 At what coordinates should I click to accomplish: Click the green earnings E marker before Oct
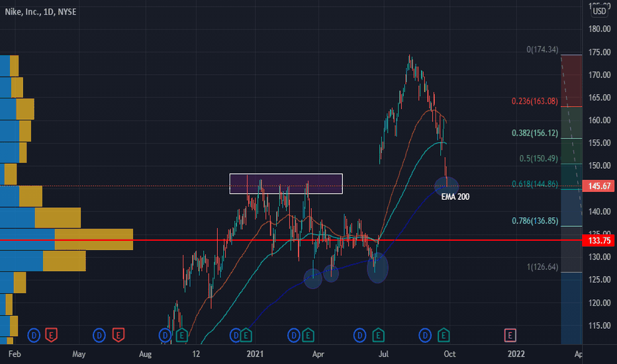pyautogui.click(x=444, y=336)
